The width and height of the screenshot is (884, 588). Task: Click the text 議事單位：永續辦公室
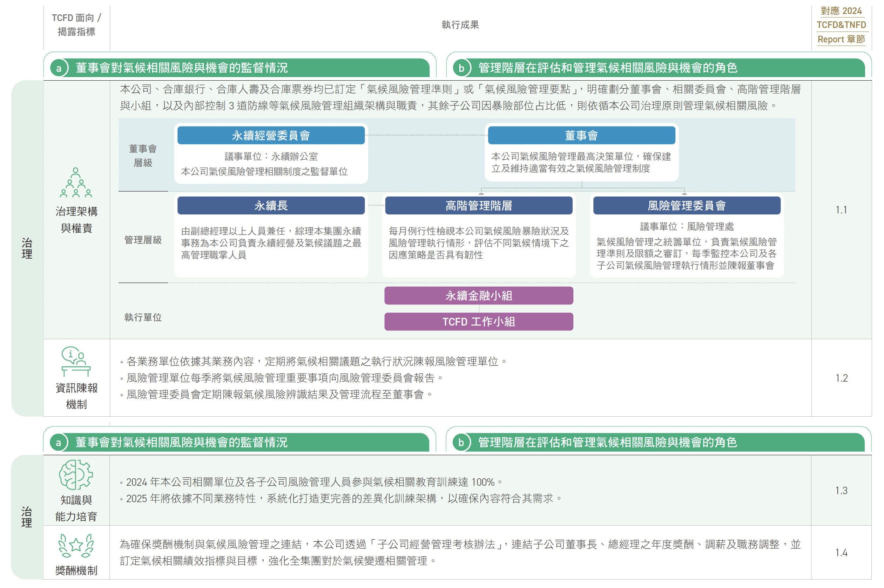(271, 156)
